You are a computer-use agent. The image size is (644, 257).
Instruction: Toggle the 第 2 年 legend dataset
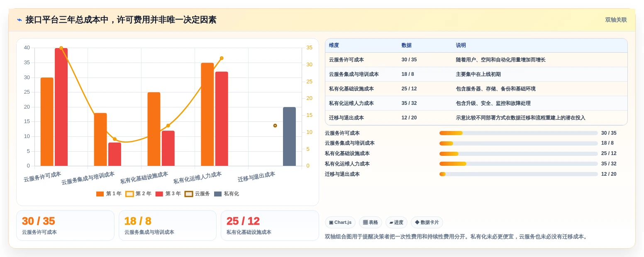[139, 194]
